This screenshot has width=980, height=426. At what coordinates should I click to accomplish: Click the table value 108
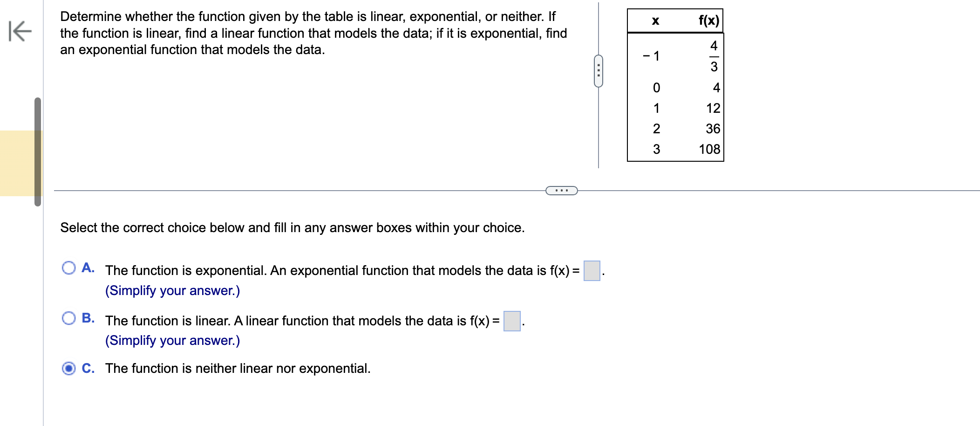pos(710,149)
